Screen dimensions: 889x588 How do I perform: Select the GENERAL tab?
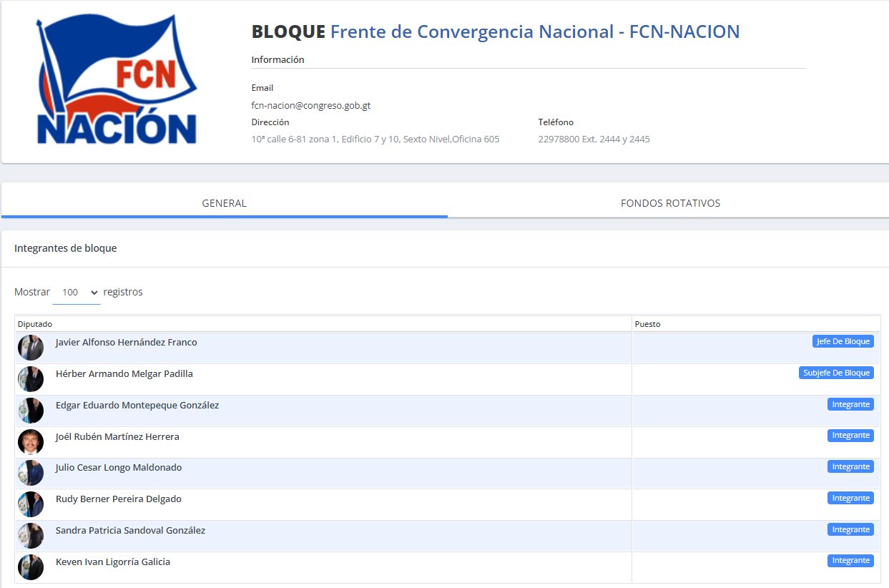(224, 203)
